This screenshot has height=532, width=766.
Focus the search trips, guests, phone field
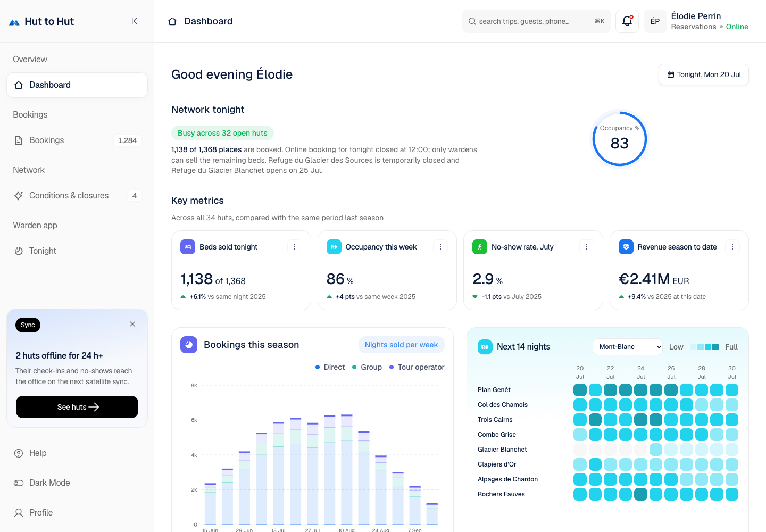click(x=537, y=21)
